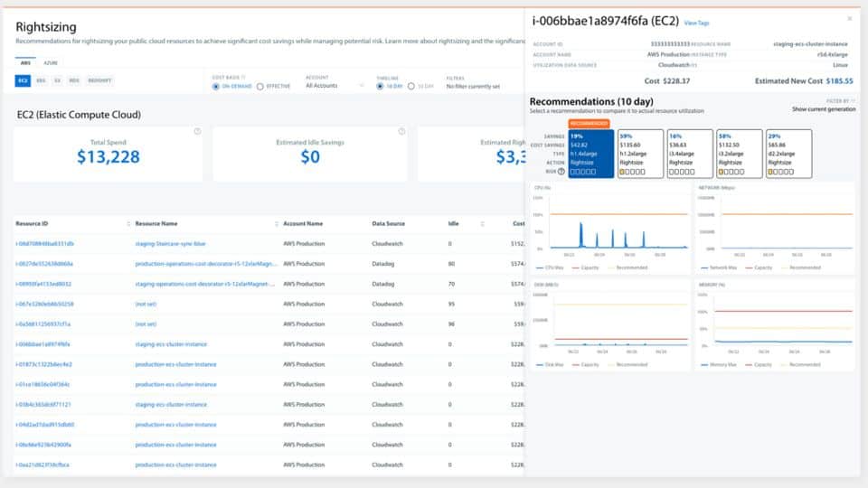Switch to the Azure provider tab
This screenshot has width=868, height=488.
pos(51,62)
